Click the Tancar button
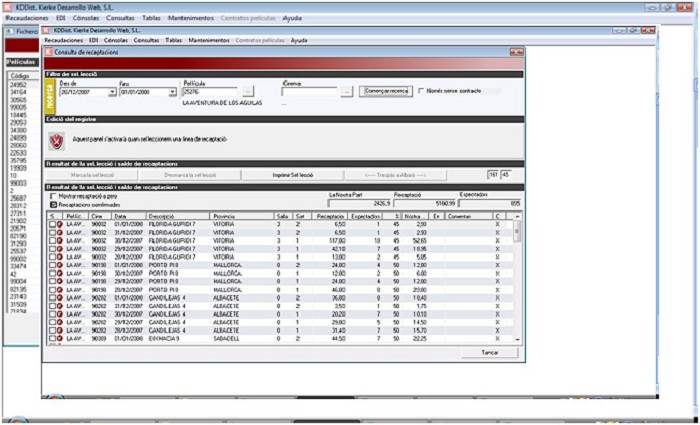 490,353
